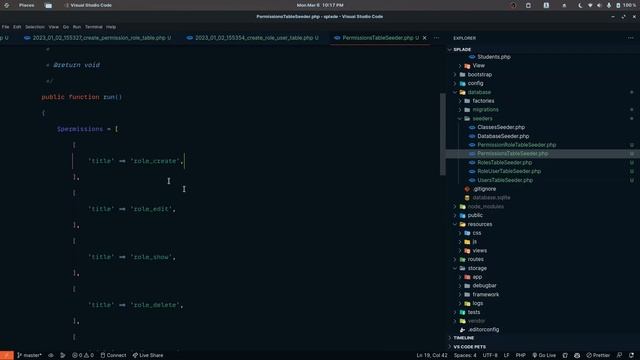Screen dimensions: 640x360
Task: Collapse the storage folder
Action: click(x=455, y=268)
